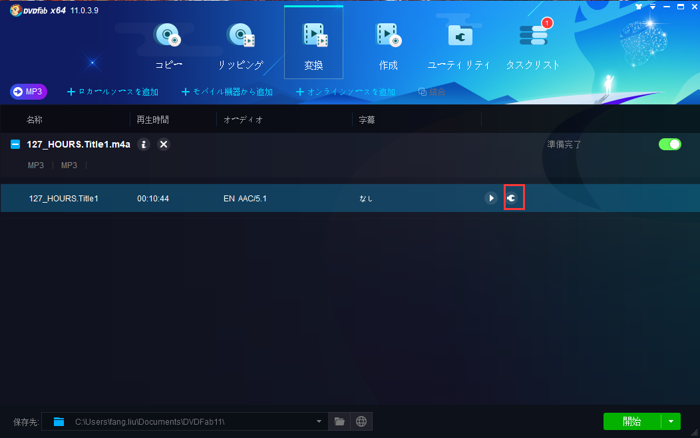Open advanced settings wrench for 127_HOURS.Title1
Screen dimensions: 700x438
point(512,198)
